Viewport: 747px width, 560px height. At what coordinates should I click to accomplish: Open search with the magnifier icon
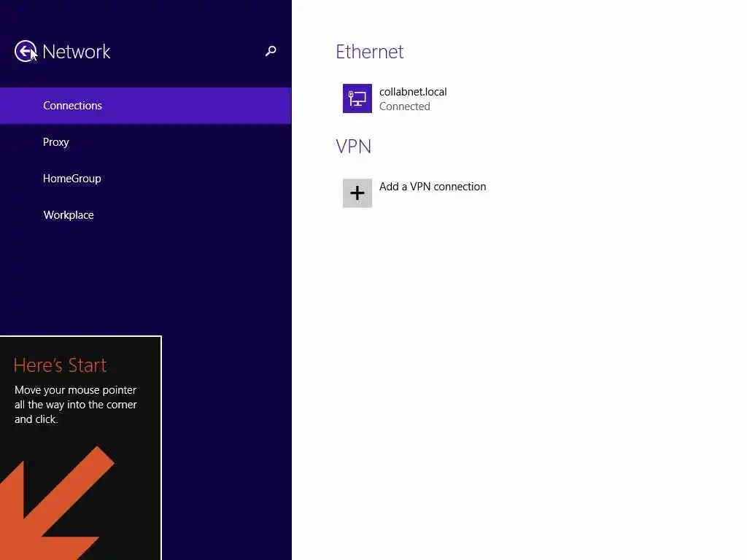tap(271, 51)
